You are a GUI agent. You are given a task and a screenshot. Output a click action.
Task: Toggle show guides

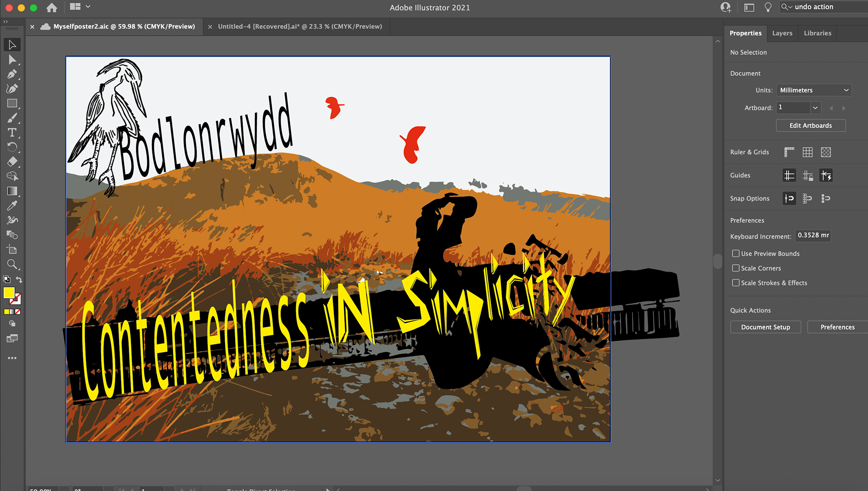pyautogui.click(x=789, y=175)
